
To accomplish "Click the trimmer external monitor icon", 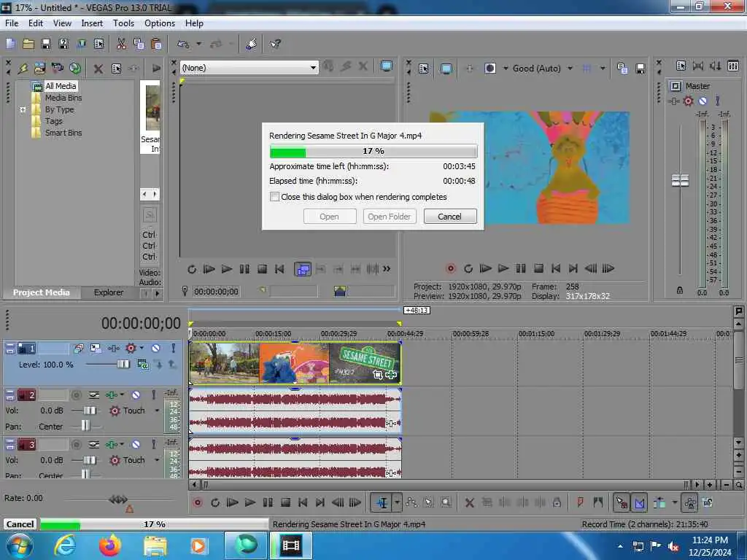I will 387,66.
